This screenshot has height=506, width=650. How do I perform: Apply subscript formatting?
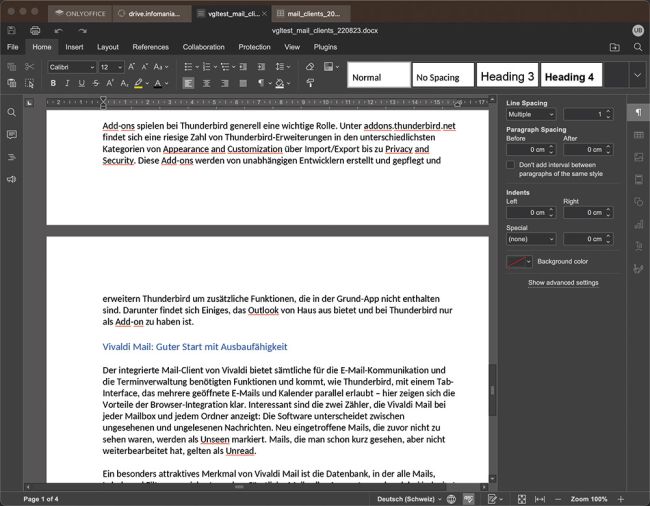click(124, 83)
